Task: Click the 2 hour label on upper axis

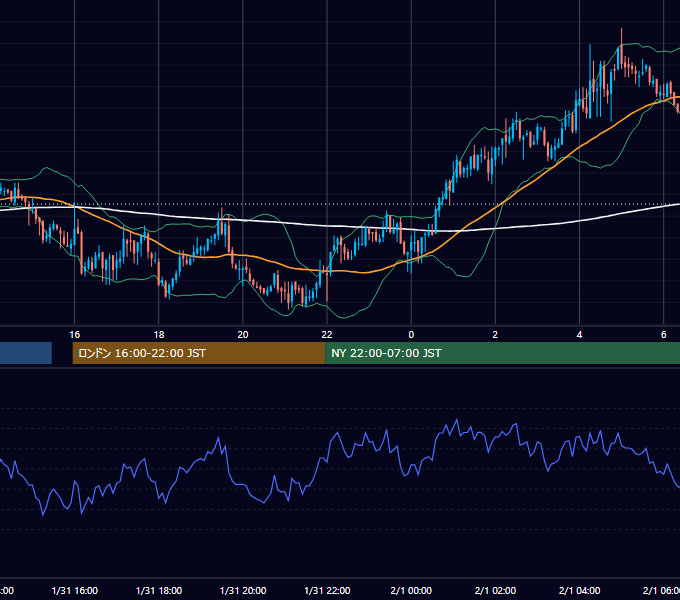Action: 495,334
